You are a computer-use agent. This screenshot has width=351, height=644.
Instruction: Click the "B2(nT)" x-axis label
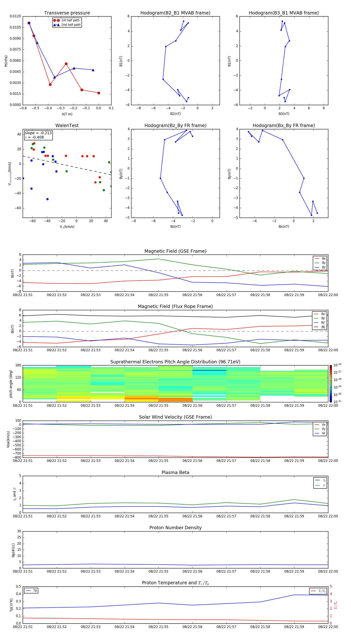point(175,114)
